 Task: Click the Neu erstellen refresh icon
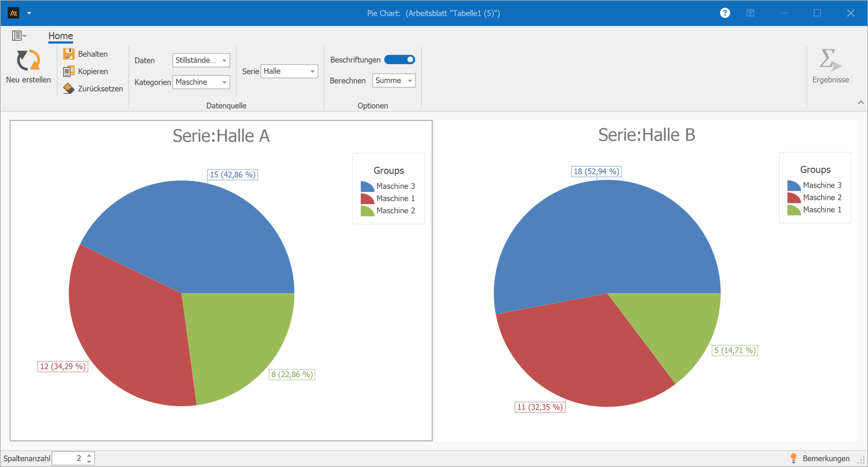(28, 60)
